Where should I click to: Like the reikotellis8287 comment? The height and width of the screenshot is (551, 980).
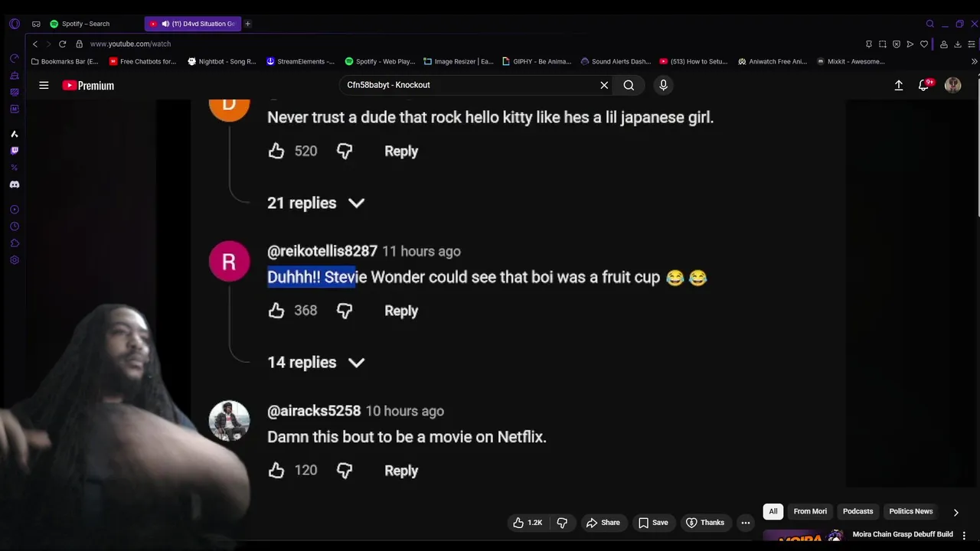[x=276, y=310]
